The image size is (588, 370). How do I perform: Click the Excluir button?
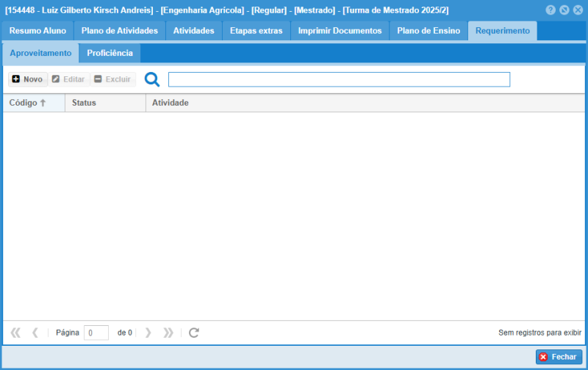click(x=112, y=79)
